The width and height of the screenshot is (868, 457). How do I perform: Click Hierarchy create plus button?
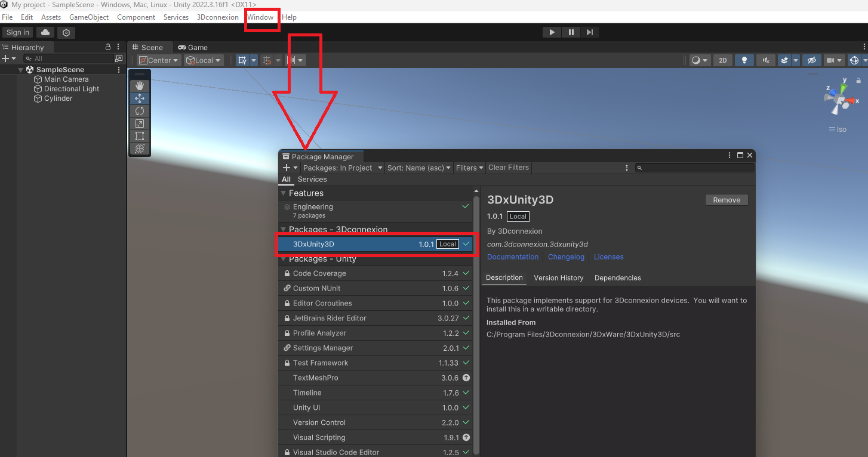click(9, 58)
